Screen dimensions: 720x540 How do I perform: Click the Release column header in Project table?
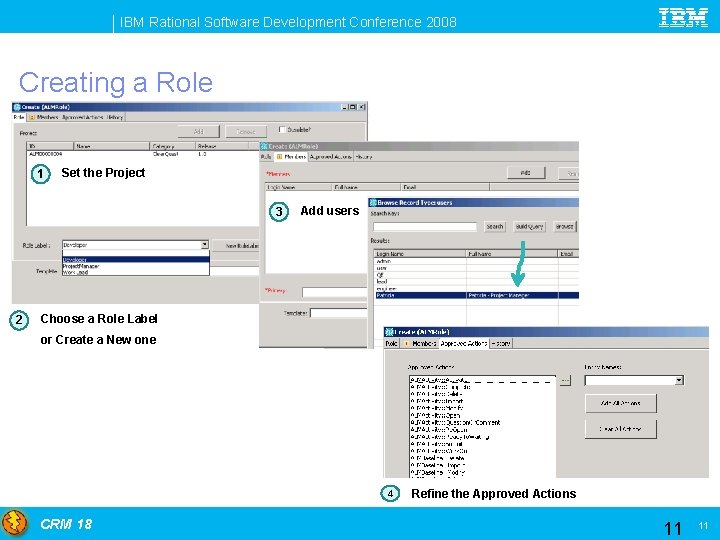(222, 146)
